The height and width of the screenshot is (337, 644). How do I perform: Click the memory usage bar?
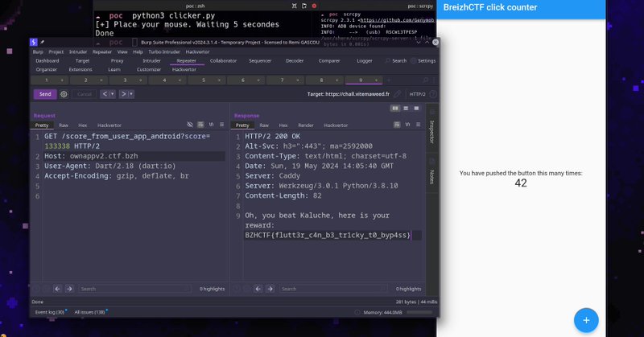point(419,312)
